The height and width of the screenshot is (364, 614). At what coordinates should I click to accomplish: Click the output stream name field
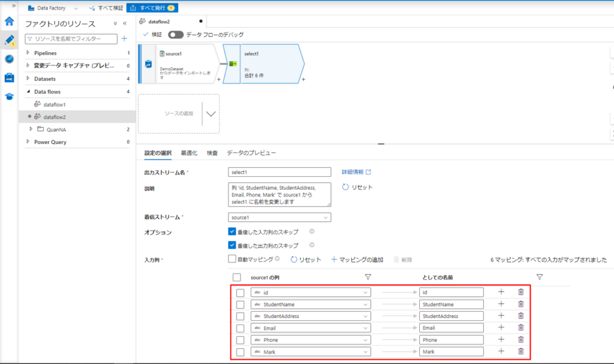coord(279,172)
